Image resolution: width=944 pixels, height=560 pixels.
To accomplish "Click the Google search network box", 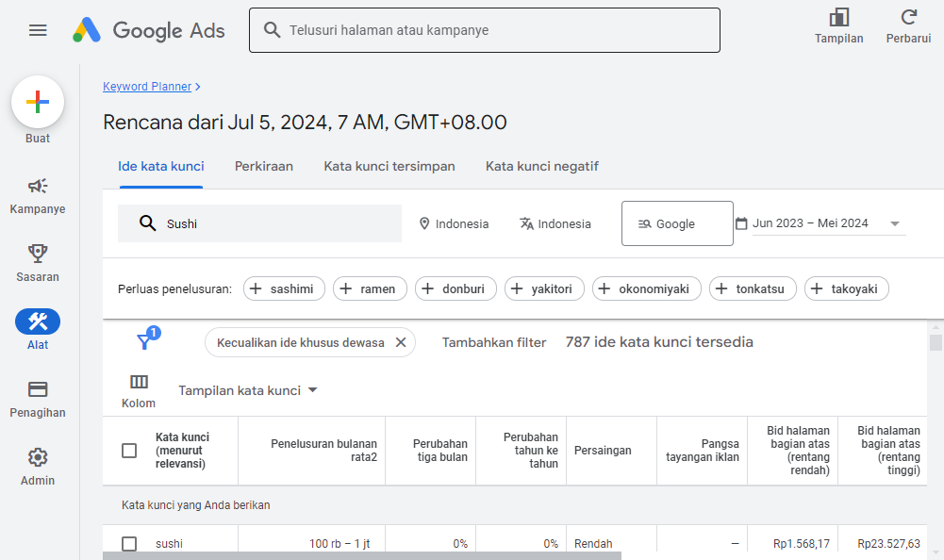I will pos(677,223).
